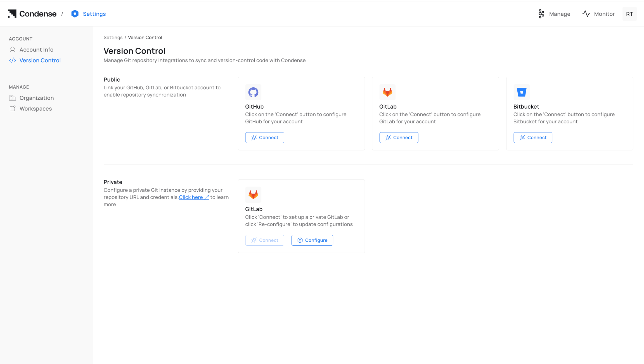Click the Settings breadcrumb link
This screenshot has height=364, width=644.
(113, 37)
